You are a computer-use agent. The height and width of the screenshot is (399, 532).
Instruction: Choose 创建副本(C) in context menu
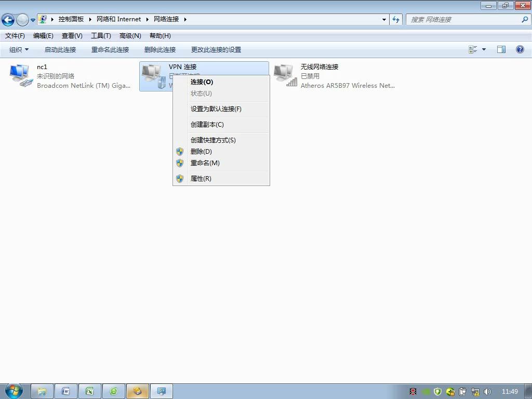221,125
